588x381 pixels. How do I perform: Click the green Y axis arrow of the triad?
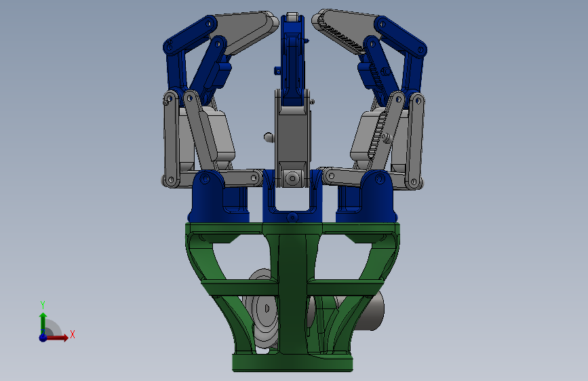[43, 324]
